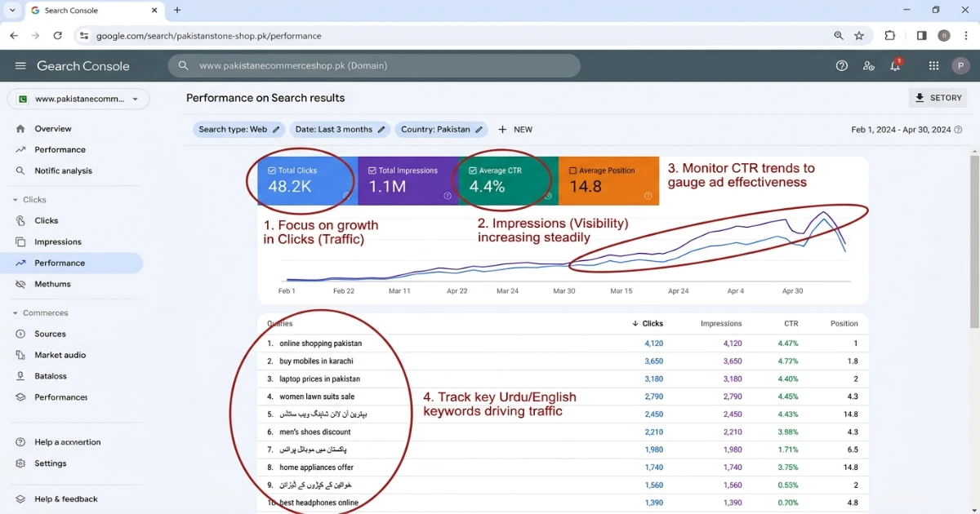Select the query women lawn suits sale

[x=317, y=397]
